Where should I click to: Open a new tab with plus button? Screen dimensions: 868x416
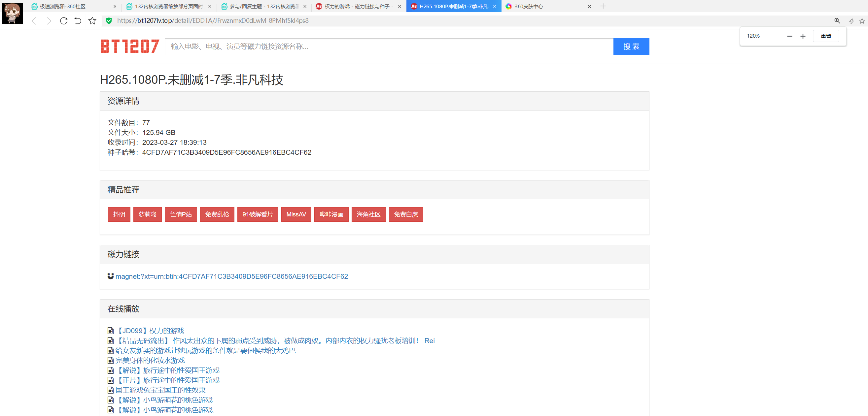pyautogui.click(x=603, y=6)
